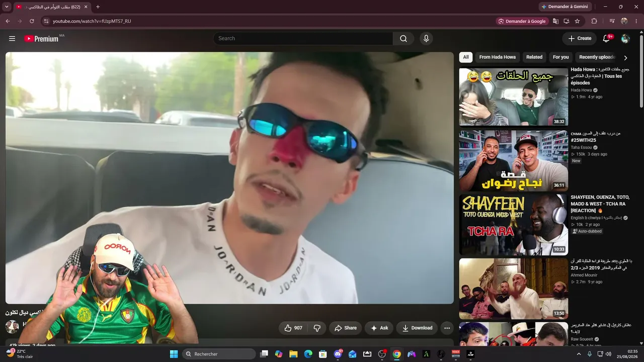Open the Chrome extensions puzzle icon

pos(594,21)
